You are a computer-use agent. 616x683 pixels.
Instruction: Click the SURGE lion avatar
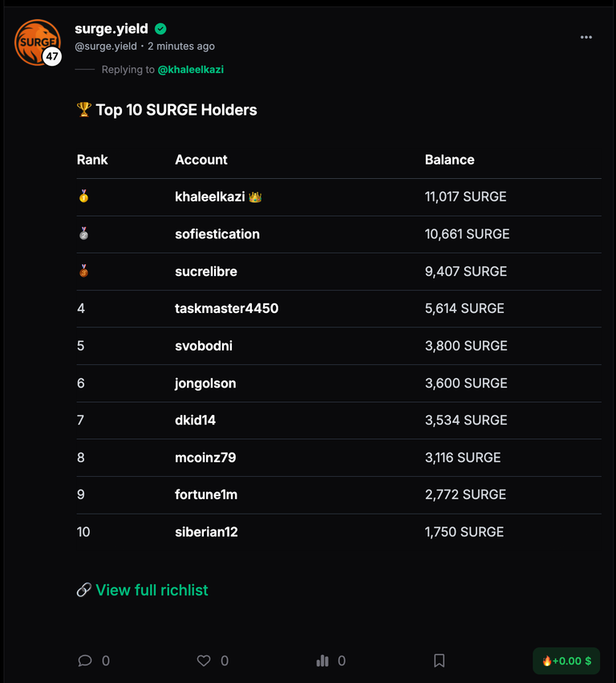pos(37,43)
